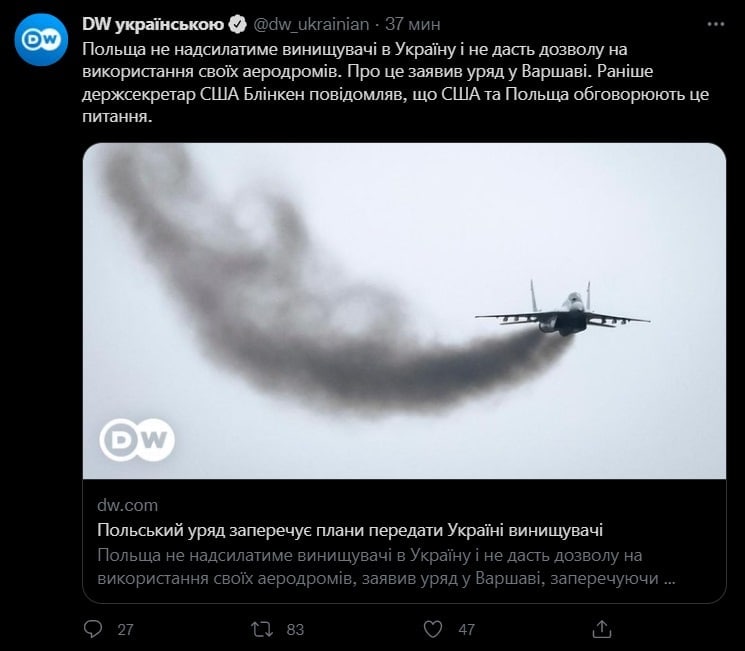Click the share upload icon
Screen dimensions: 745x651
point(602,629)
